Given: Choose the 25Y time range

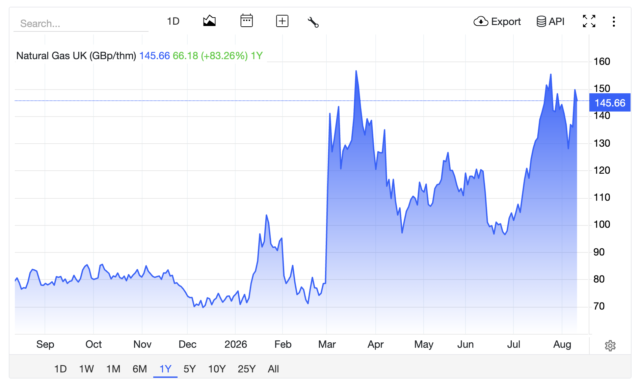Looking at the screenshot, I should click(247, 369).
